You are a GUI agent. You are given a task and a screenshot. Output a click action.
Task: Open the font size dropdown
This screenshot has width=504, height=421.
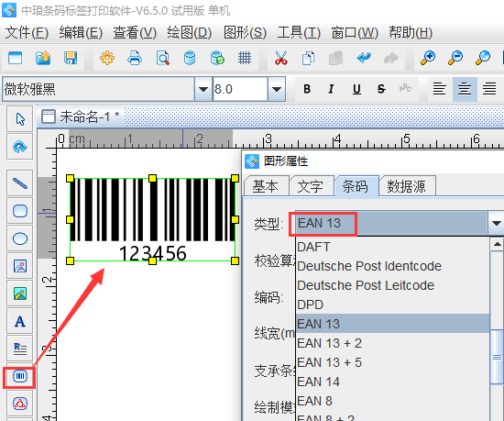tap(277, 89)
